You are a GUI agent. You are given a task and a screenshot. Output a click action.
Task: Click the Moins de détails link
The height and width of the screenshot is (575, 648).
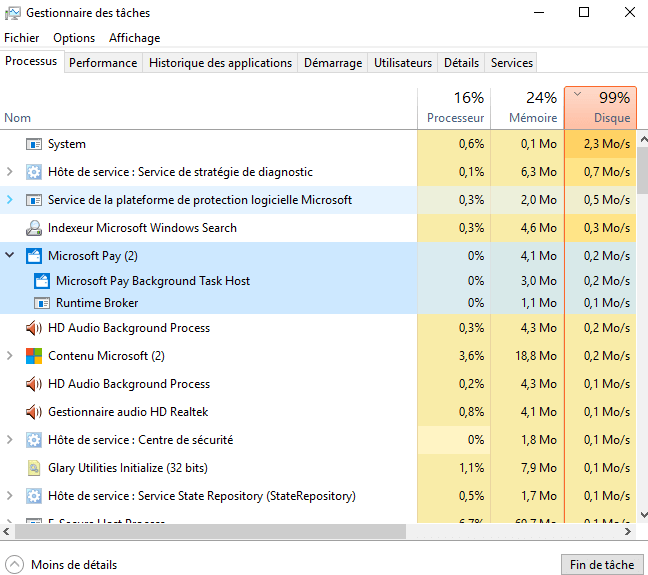74,565
